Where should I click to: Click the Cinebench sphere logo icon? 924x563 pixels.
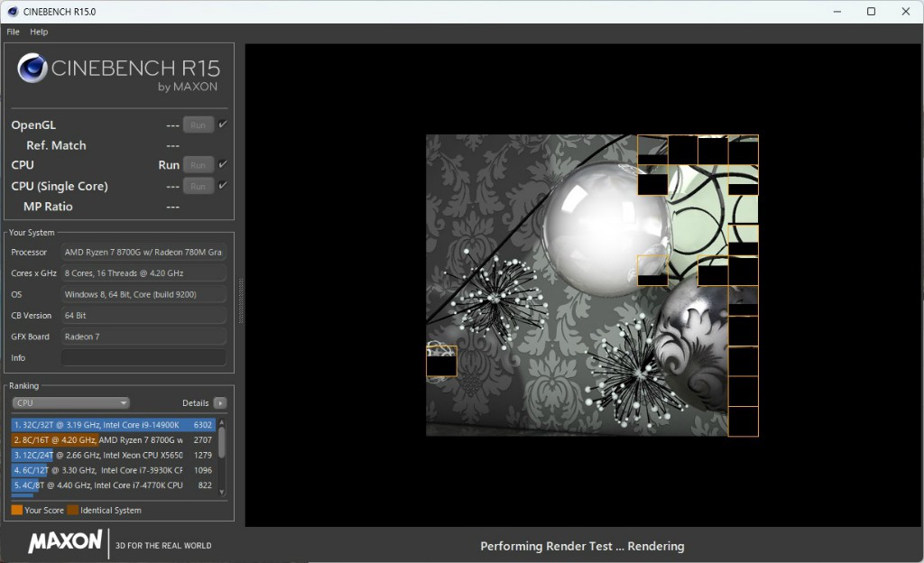tap(32, 68)
